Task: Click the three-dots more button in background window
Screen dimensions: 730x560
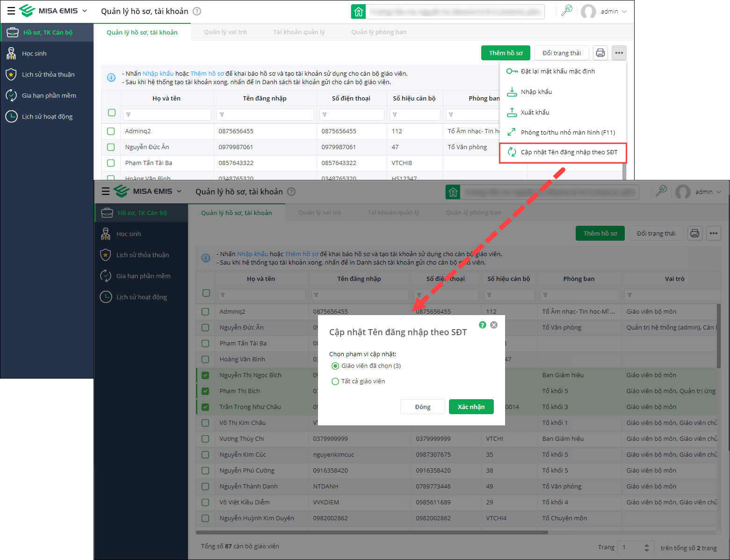Action: click(x=619, y=53)
